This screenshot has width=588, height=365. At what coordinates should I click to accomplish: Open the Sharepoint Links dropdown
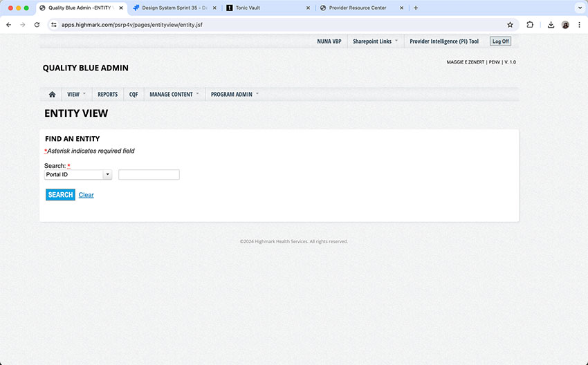tap(375, 41)
